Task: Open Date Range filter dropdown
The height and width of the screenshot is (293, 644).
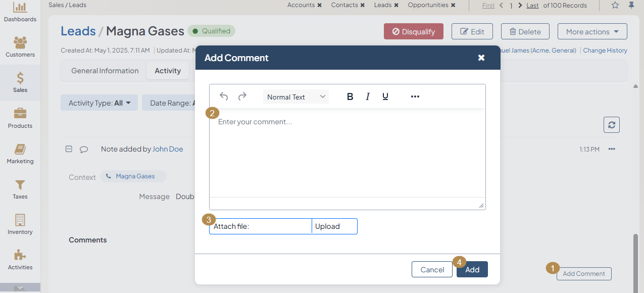Action: (170, 103)
